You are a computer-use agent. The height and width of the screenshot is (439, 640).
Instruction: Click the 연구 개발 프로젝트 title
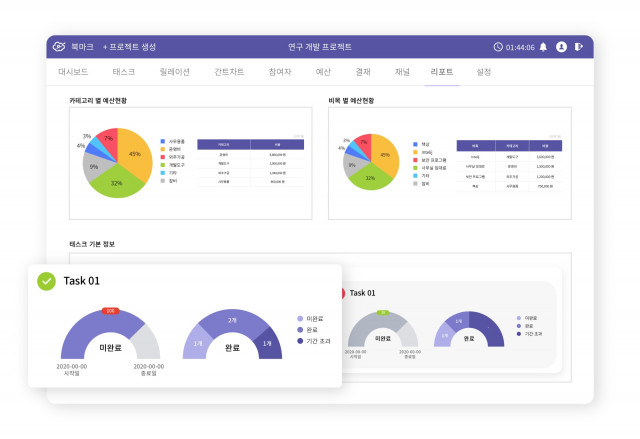(319, 47)
